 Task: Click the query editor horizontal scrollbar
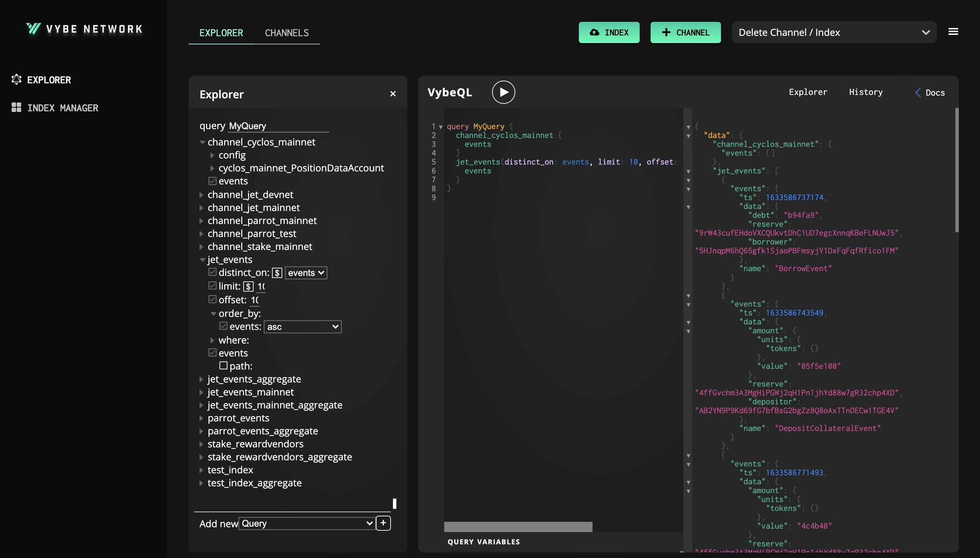coord(518,527)
